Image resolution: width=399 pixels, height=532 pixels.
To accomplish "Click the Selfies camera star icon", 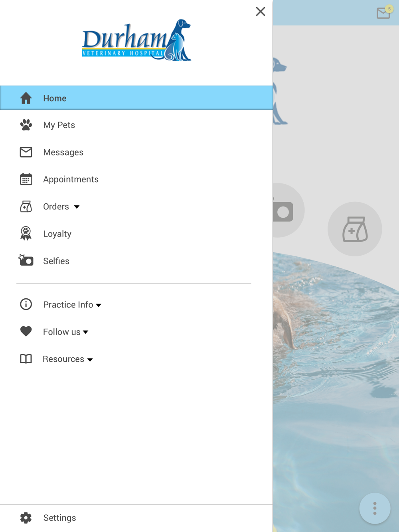I will [x=26, y=260].
